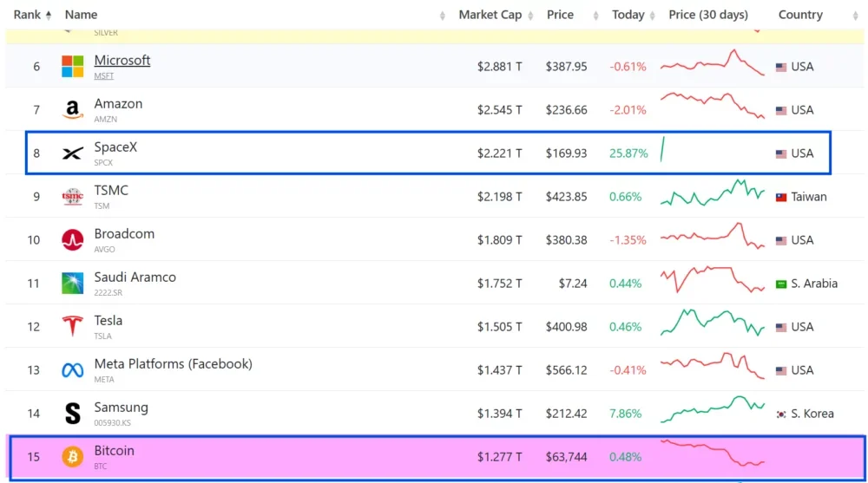This screenshot has height=483, width=868.
Task: Click the USA flag in Broadcom row
Action: pos(781,241)
